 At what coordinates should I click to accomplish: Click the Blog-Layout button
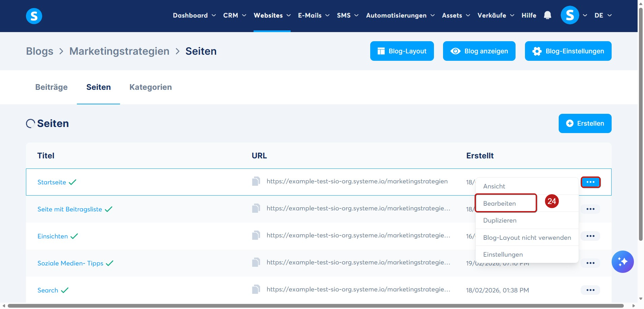point(402,51)
